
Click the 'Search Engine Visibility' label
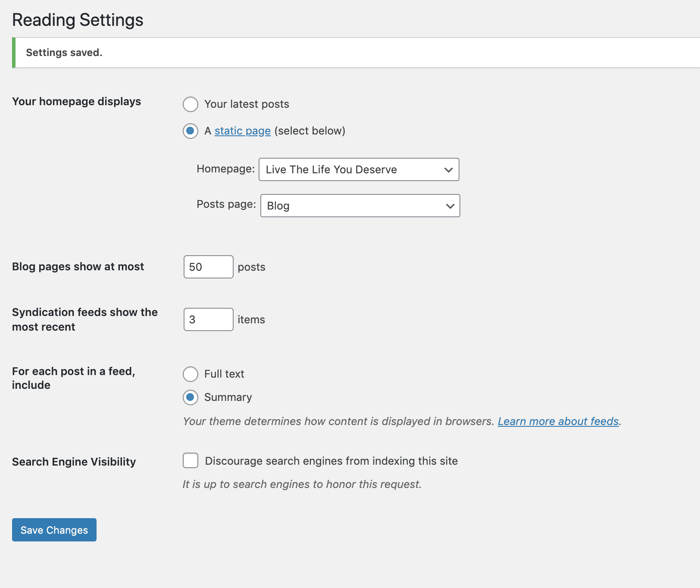[x=74, y=462]
